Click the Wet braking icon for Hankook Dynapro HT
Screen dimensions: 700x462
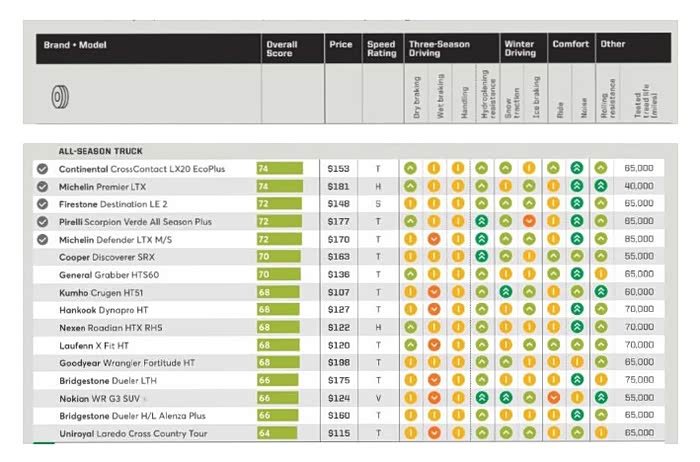pyautogui.click(x=434, y=309)
